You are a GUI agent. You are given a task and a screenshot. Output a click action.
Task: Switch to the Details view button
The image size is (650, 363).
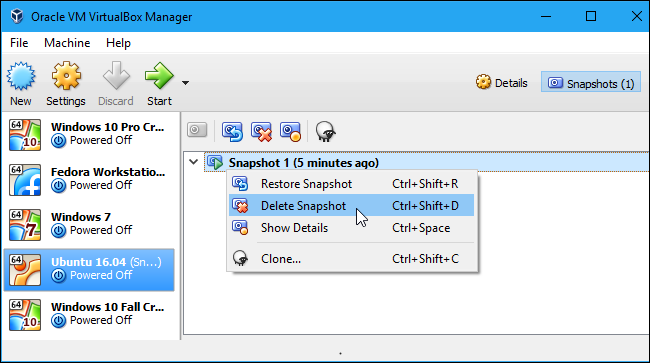tap(502, 83)
